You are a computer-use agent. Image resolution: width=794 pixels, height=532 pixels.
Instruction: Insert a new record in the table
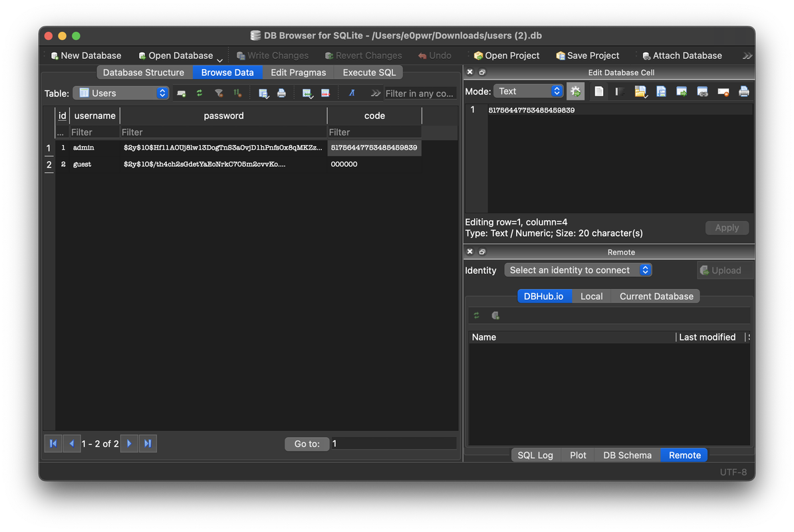[307, 93]
